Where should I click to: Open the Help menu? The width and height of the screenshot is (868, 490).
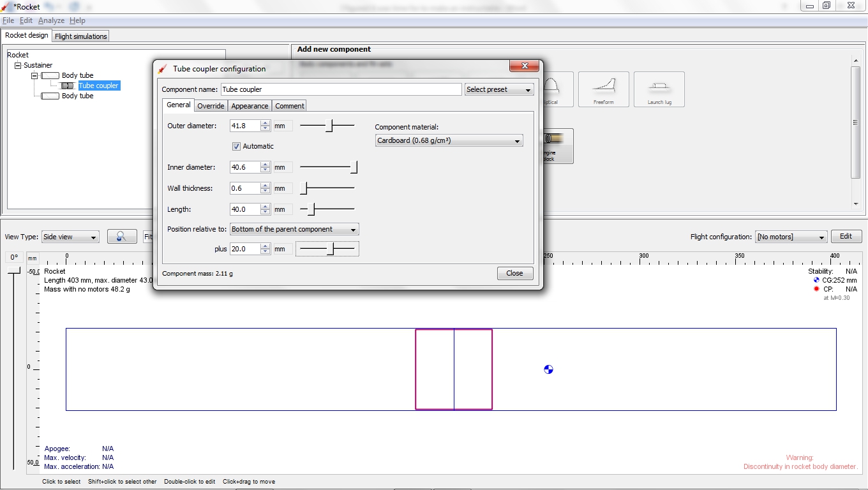coord(77,20)
